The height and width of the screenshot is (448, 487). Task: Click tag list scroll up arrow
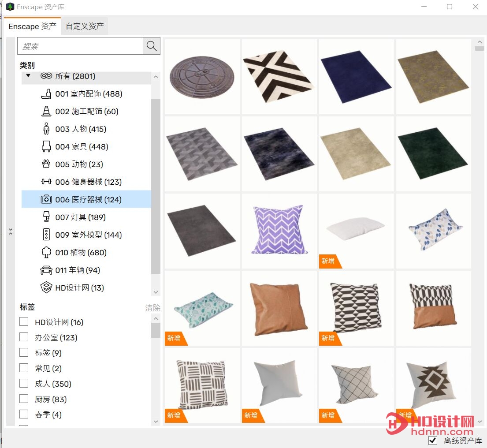pyautogui.click(x=156, y=318)
